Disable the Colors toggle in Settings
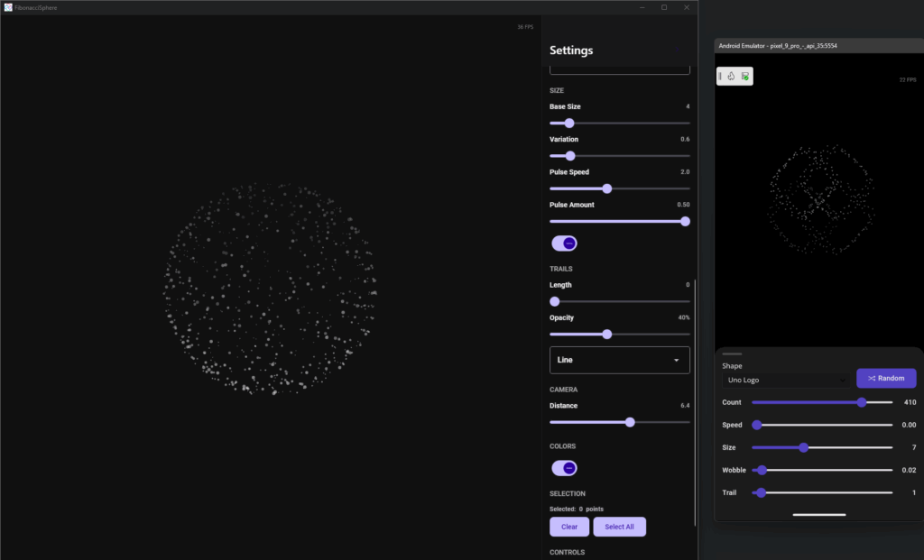 (564, 467)
